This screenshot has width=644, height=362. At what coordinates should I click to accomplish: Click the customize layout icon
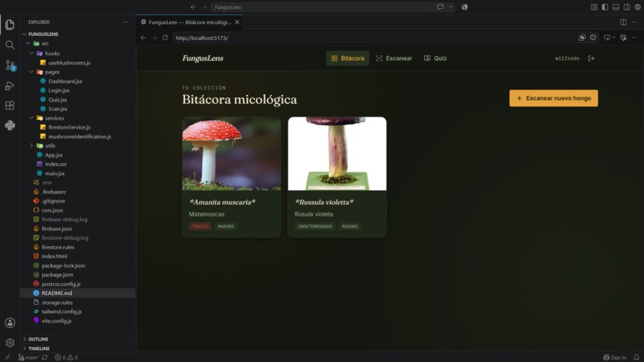[x=594, y=7]
